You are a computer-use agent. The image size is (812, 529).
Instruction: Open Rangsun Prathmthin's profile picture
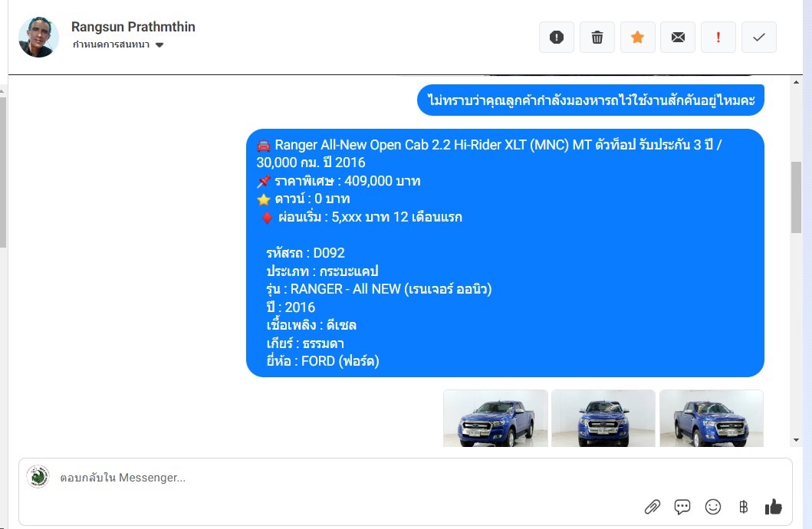[38, 37]
